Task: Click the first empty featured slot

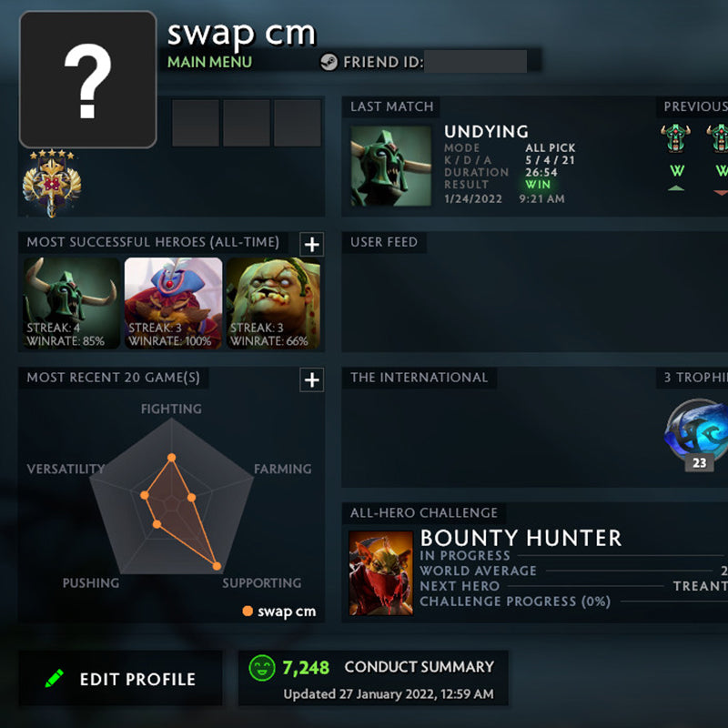Action: tap(196, 123)
